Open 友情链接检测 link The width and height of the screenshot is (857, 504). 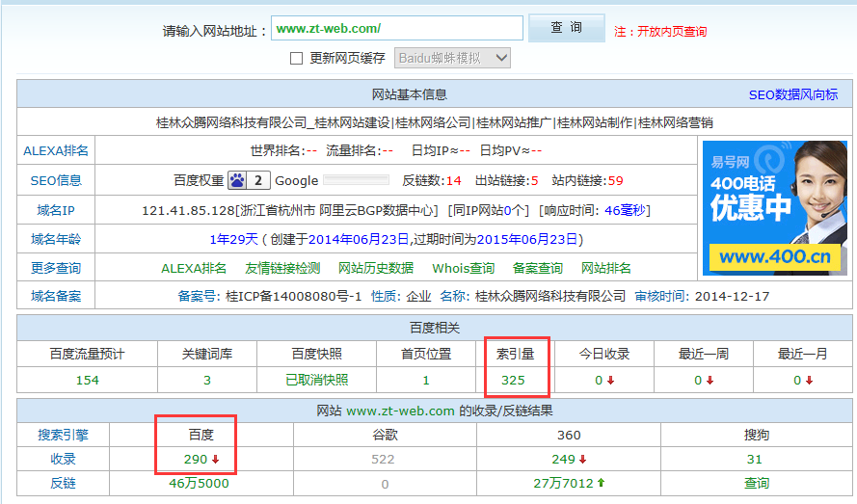tap(282, 269)
